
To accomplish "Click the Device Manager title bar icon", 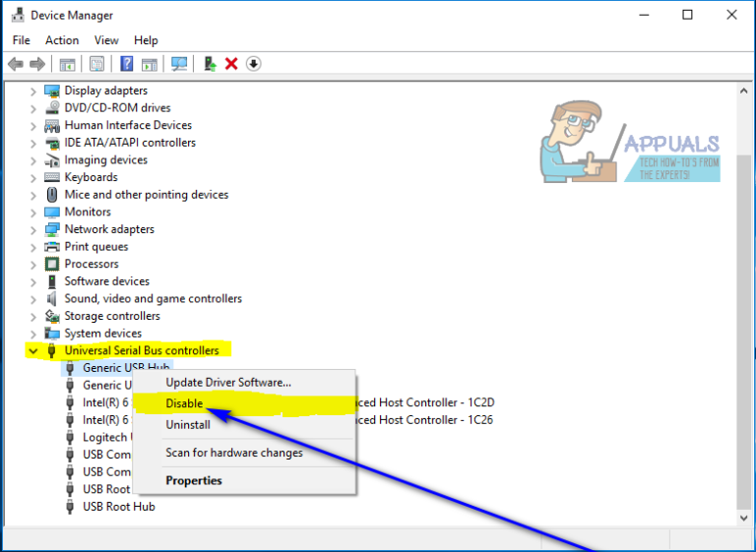I will tap(18, 15).
